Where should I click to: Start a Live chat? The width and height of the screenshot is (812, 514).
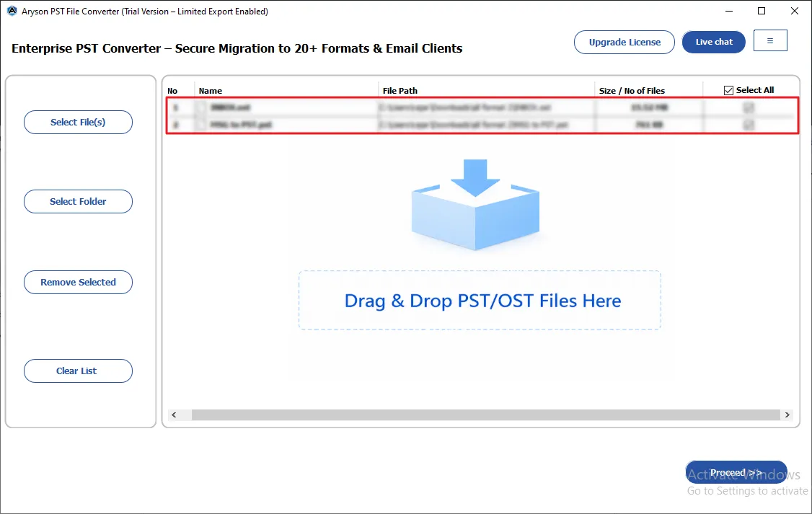coord(714,42)
